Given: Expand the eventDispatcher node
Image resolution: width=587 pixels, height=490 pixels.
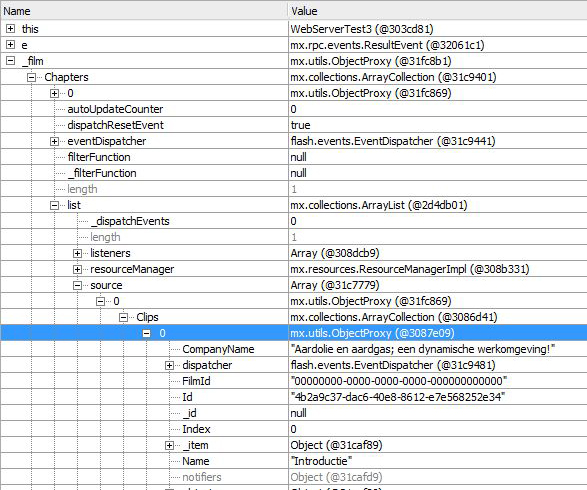Looking at the screenshot, I should click(54, 141).
